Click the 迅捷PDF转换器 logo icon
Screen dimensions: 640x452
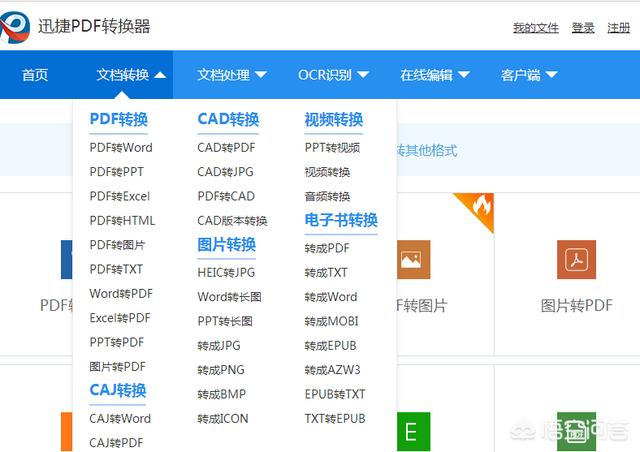point(14,27)
